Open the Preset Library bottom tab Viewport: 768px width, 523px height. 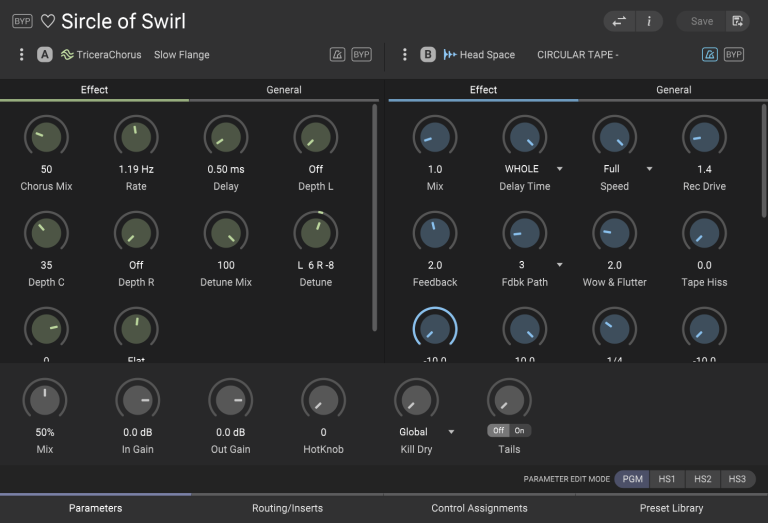coord(672,508)
